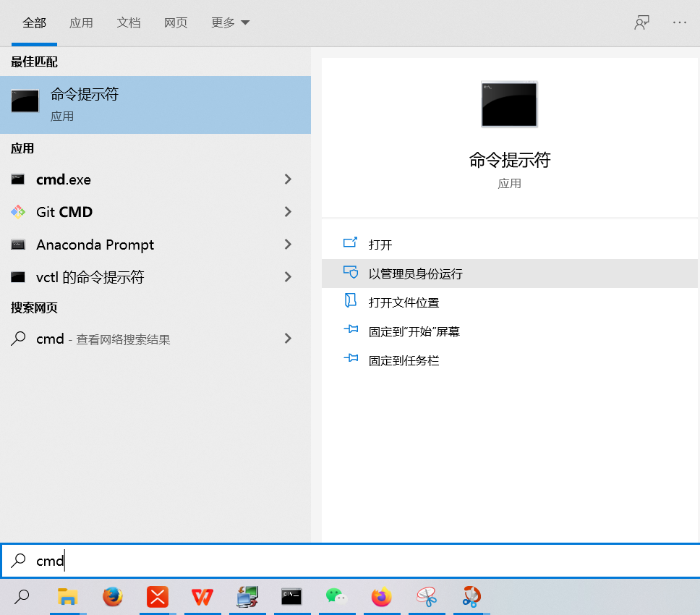The image size is (700, 615).
Task: Open the feedback person icon at top right
Action: tap(642, 22)
